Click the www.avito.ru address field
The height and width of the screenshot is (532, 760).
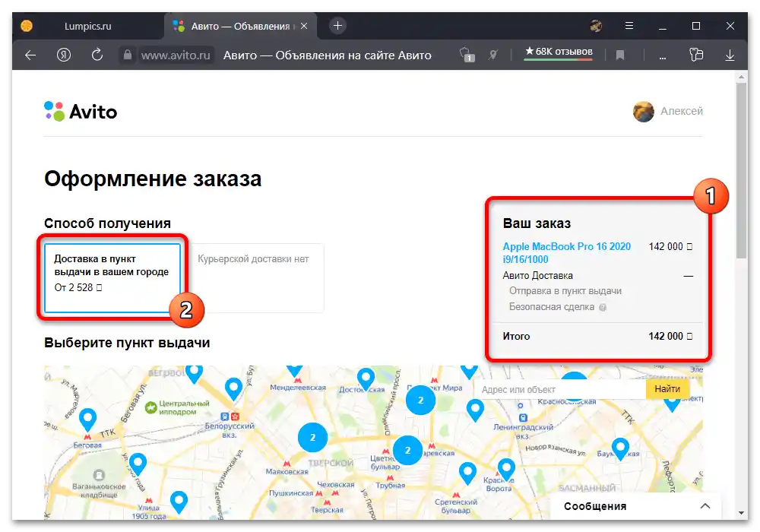pos(176,55)
